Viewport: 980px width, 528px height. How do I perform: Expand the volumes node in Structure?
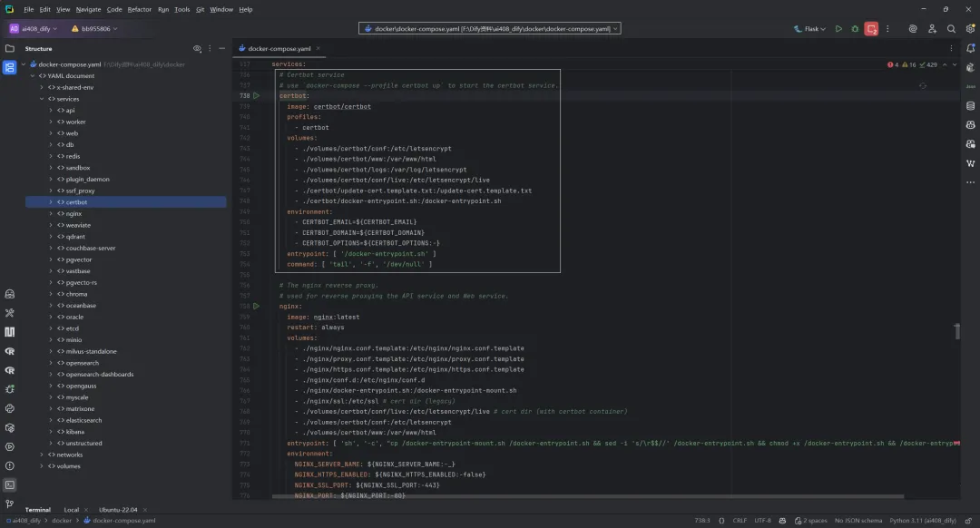pyautogui.click(x=42, y=466)
